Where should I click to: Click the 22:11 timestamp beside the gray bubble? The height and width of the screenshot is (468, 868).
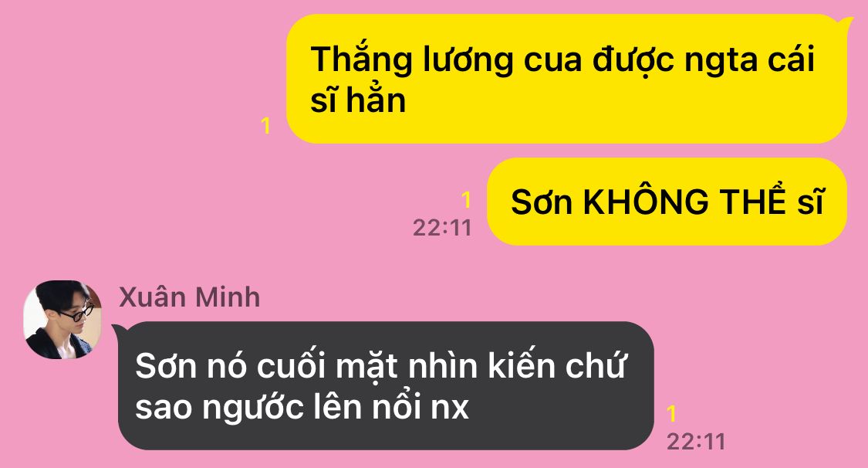click(696, 442)
